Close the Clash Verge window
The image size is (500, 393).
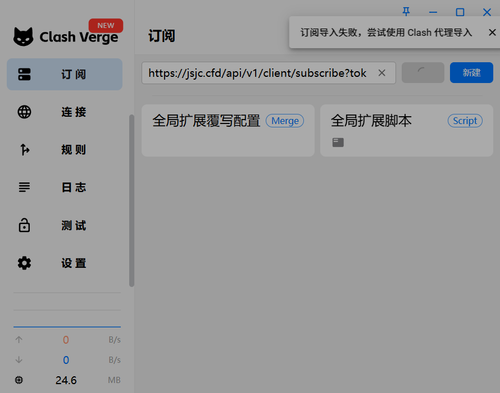click(487, 12)
